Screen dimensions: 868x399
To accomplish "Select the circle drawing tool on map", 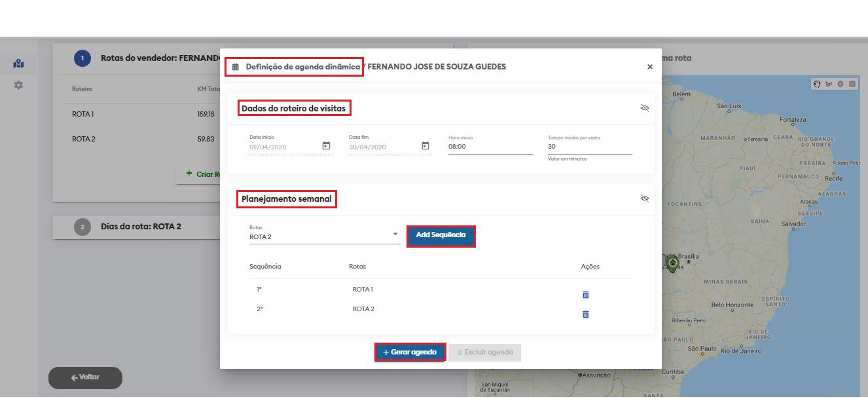I will point(841,84).
